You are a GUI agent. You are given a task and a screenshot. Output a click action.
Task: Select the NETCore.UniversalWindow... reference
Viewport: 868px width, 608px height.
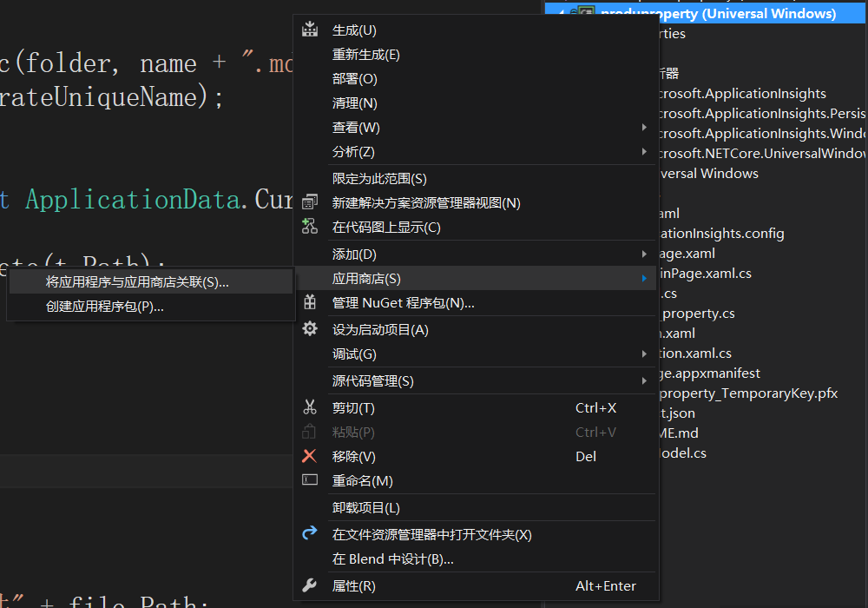tap(762, 154)
